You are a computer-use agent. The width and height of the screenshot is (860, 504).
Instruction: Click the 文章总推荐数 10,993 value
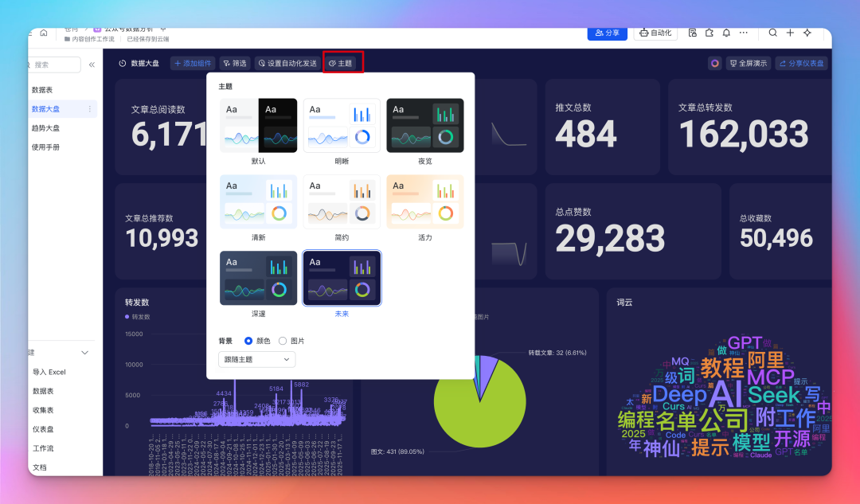(x=162, y=238)
